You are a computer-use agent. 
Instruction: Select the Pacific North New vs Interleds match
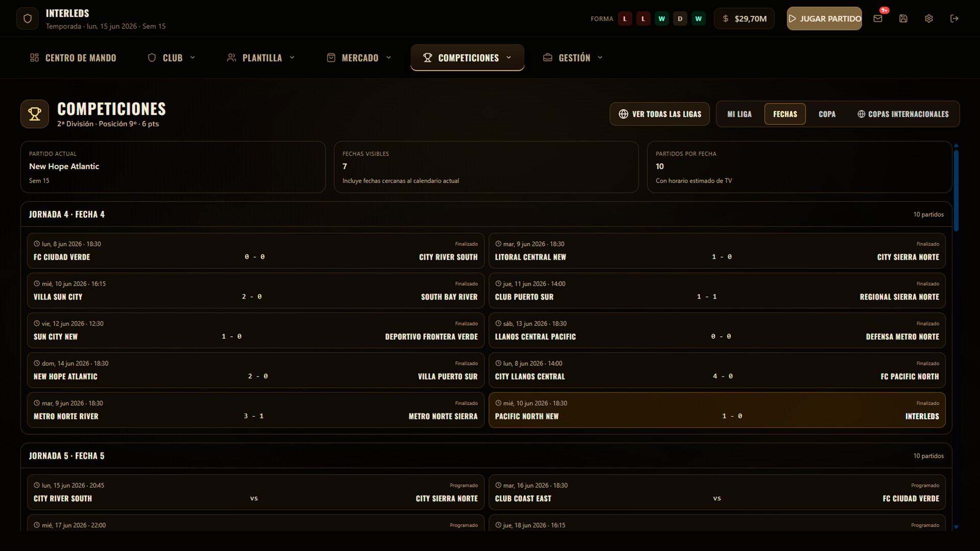click(x=717, y=410)
